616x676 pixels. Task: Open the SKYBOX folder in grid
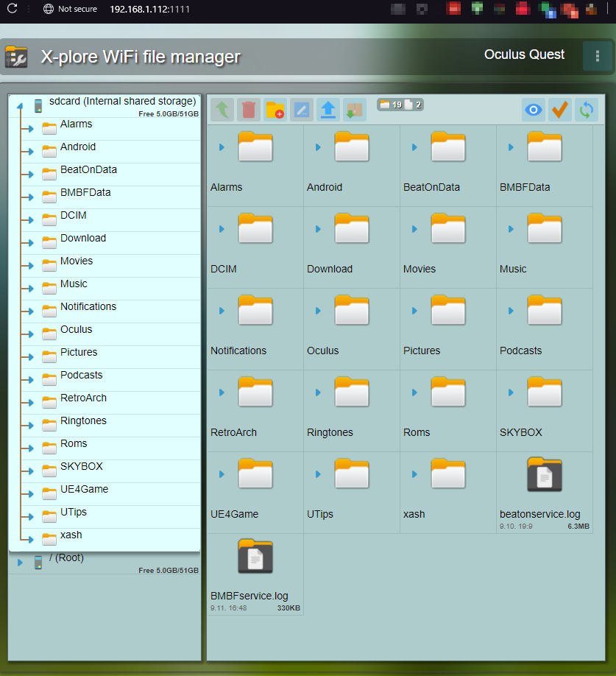point(545,392)
